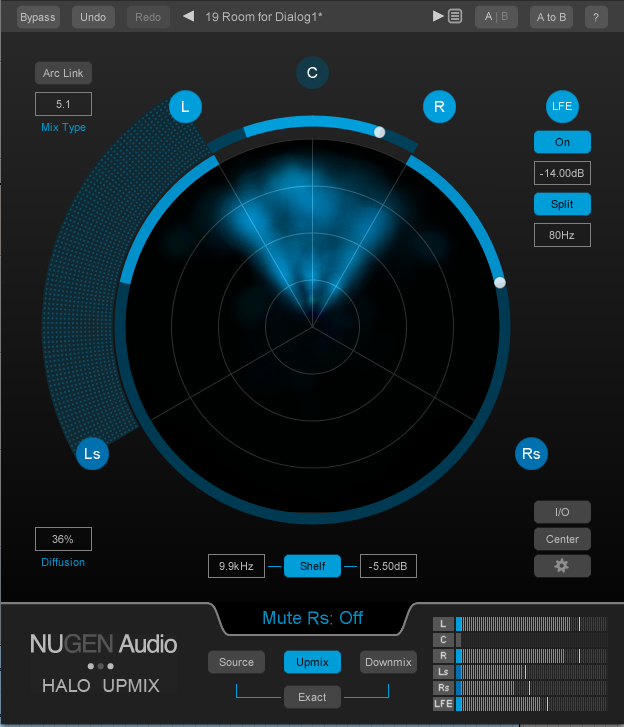Solo the C channel meter label

(443, 640)
